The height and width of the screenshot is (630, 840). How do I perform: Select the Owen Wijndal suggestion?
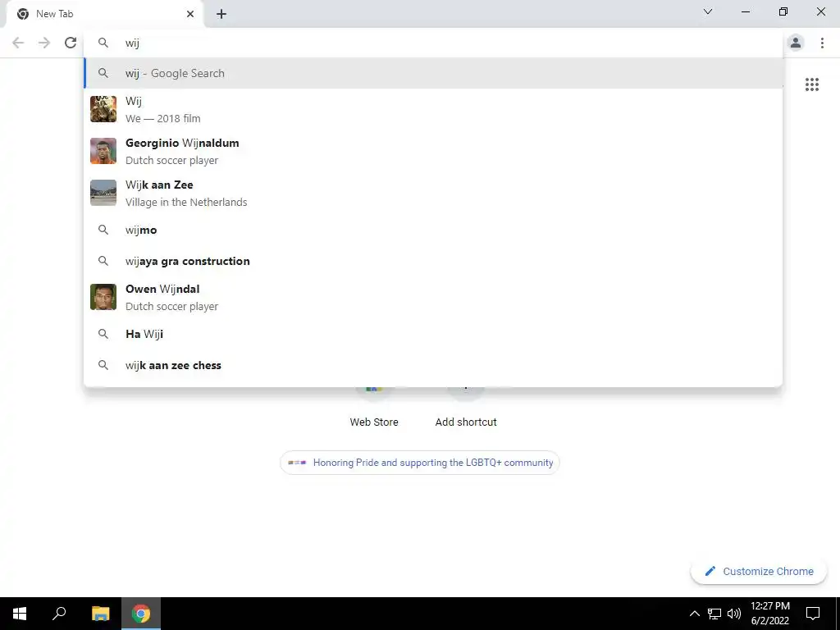[433, 297]
